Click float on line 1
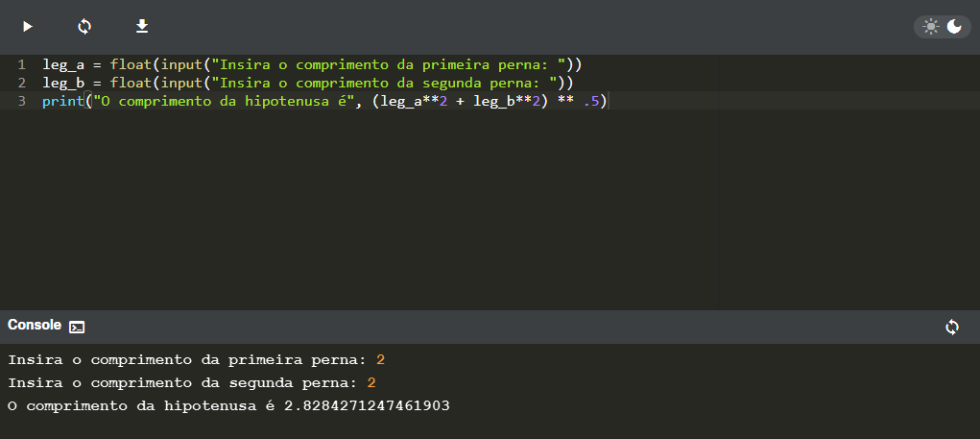 (x=131, y=64)
